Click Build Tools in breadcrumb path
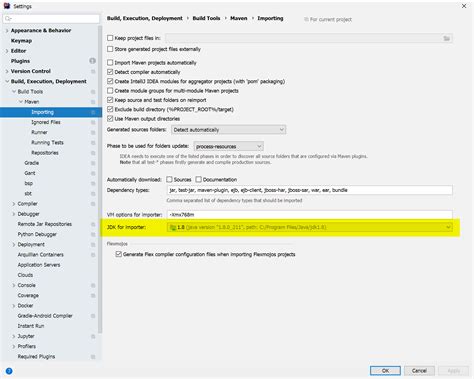The width and height of the screenshot is (474, 379). point(206,18)
